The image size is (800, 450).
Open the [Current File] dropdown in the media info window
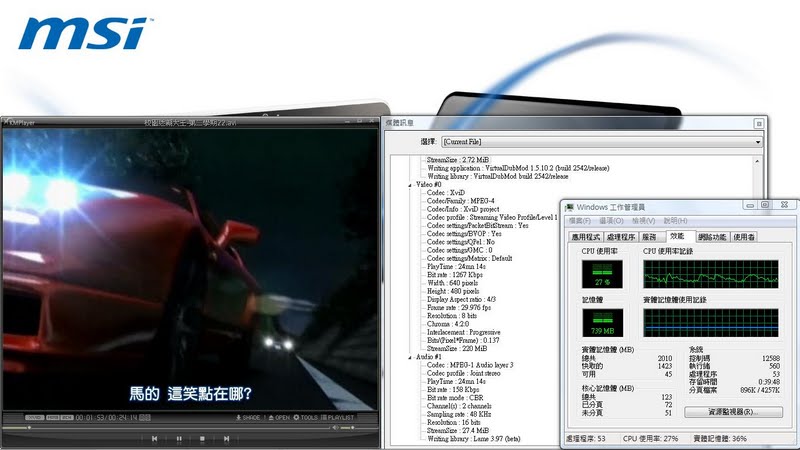(x=602, y=141)
